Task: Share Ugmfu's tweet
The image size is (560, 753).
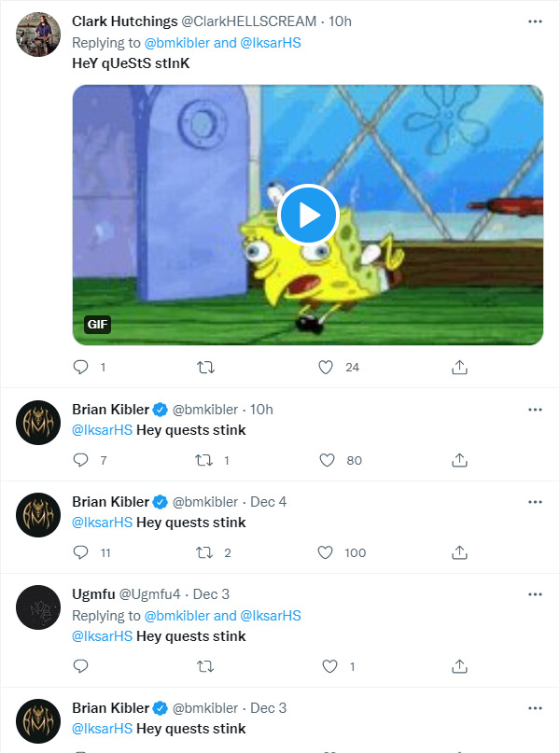Action: pos(459,666)
